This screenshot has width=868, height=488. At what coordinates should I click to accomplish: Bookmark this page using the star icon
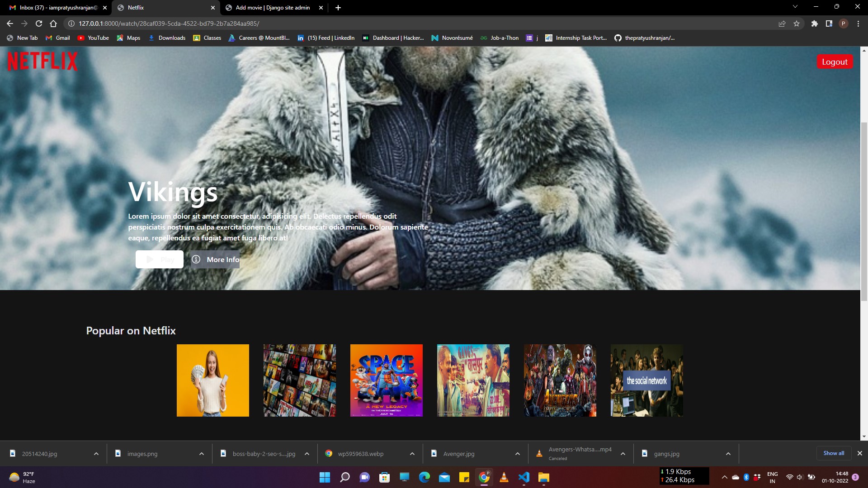[797, 23]
